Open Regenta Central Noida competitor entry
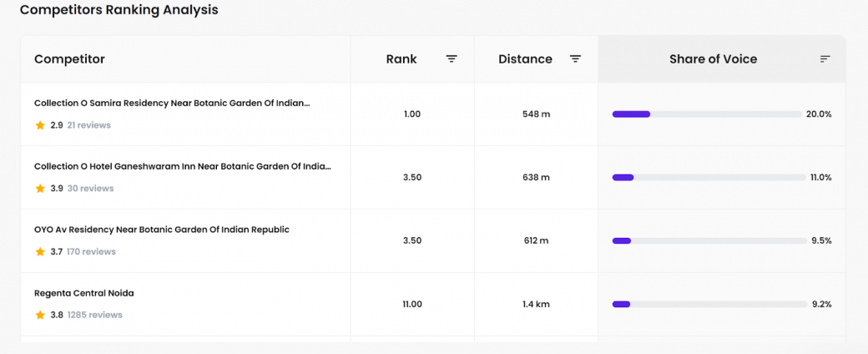This screenshot has width=868, height=354. point(84,293)
